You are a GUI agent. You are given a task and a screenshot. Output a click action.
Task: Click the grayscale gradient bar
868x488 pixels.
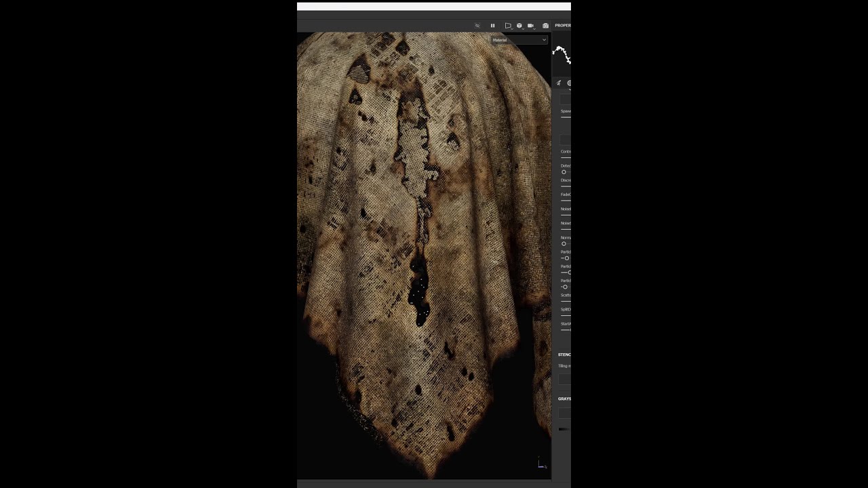564,429
